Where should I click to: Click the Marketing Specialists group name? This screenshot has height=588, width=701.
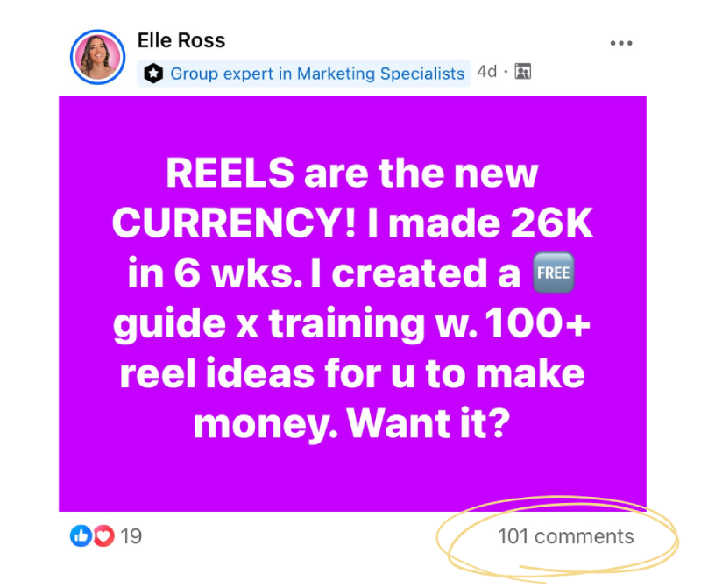(x=380, y=74)
